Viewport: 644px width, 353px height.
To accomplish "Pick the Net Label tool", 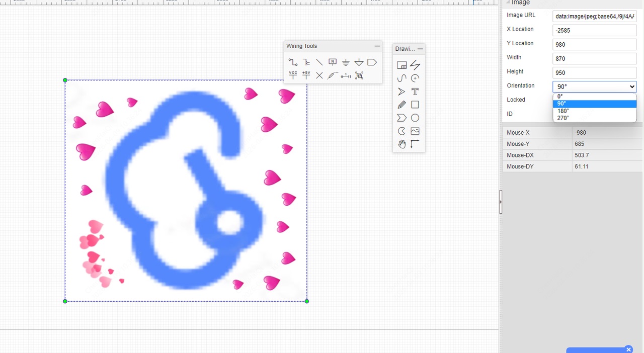I will pos(333,62).
